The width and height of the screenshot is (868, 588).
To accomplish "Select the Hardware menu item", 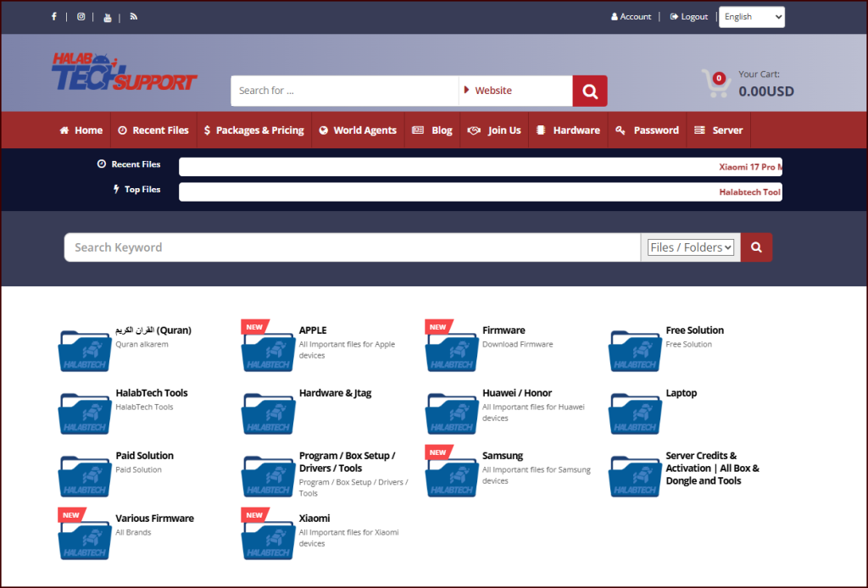I will click(568, 130).
